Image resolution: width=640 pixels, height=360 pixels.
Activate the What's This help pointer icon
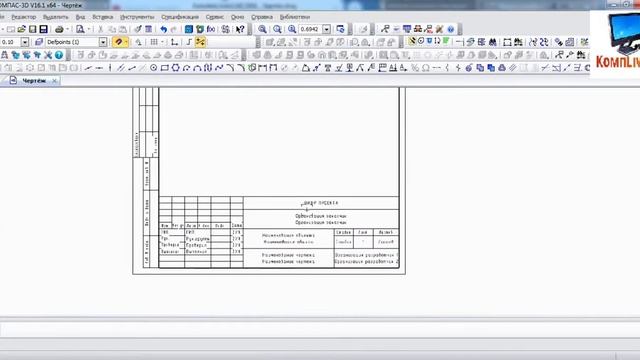240,29
